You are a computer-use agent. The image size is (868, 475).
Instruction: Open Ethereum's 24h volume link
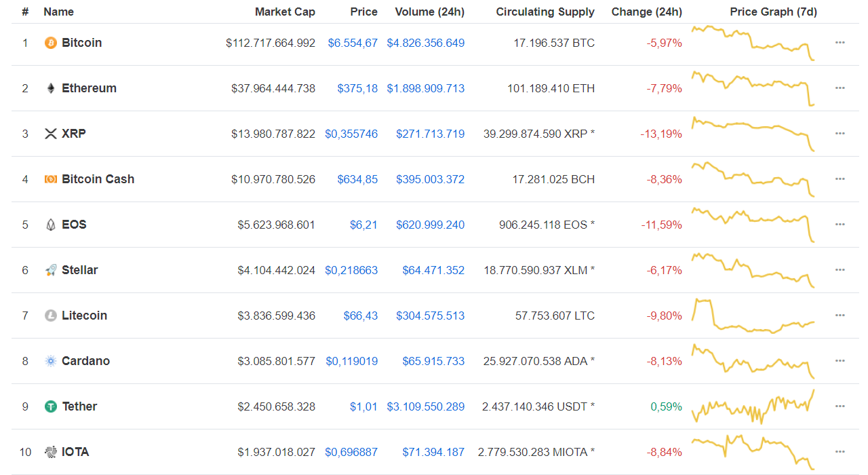pos(425,88)
